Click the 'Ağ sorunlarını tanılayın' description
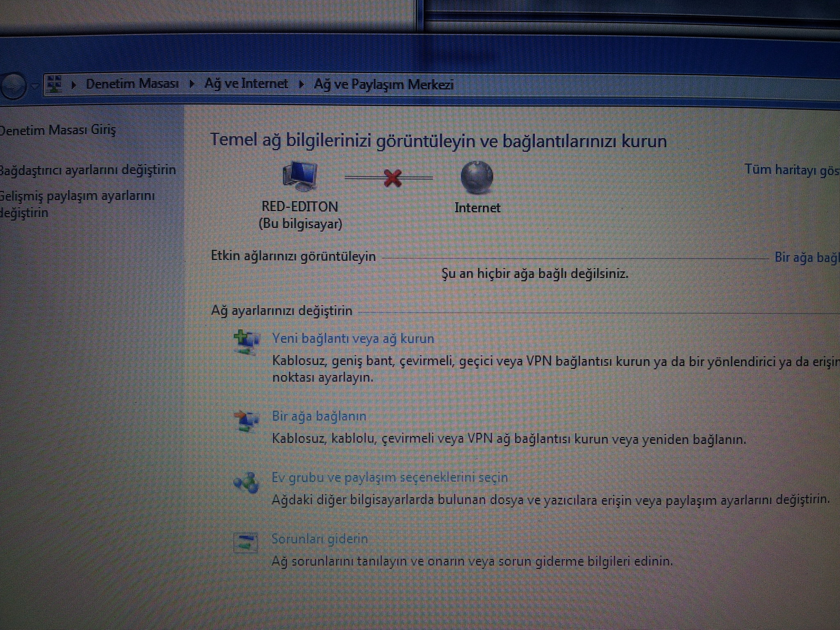The height and width of the screenshot is (630, 840). pos(472,561)
